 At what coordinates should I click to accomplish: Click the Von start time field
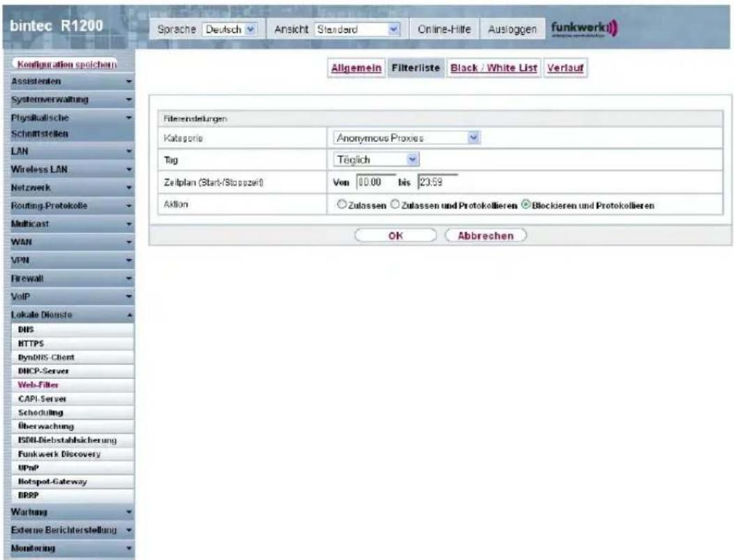[x=376, y=182]
